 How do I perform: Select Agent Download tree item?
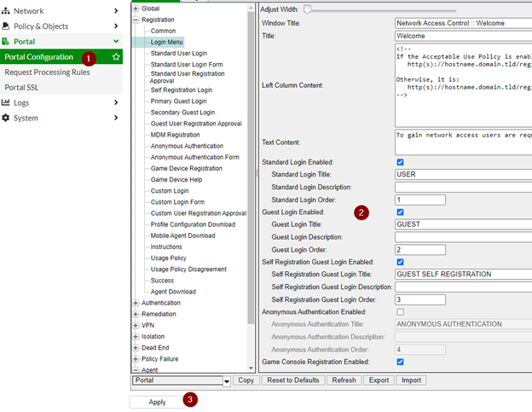coord(173,292)
